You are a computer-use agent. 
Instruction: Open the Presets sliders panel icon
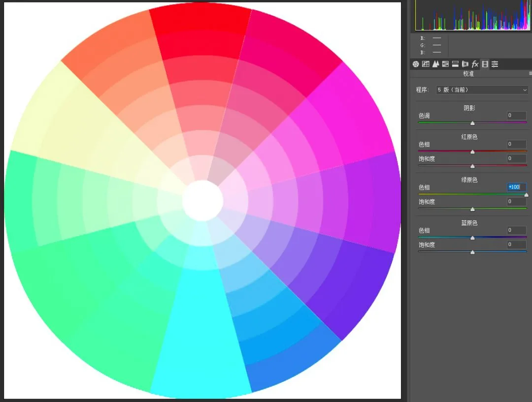[x=495, y=64]
